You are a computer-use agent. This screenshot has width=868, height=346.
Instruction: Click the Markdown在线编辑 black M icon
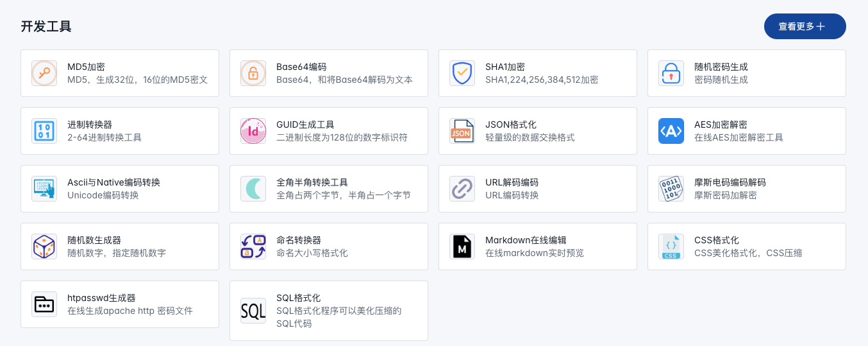[462, 247]
